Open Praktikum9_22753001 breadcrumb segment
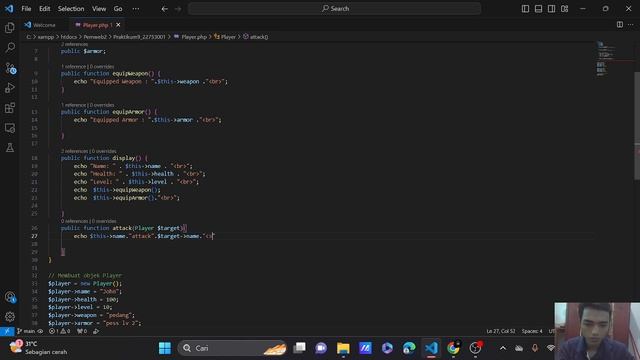This screenshot has width=640, height=360. point(139,37)
